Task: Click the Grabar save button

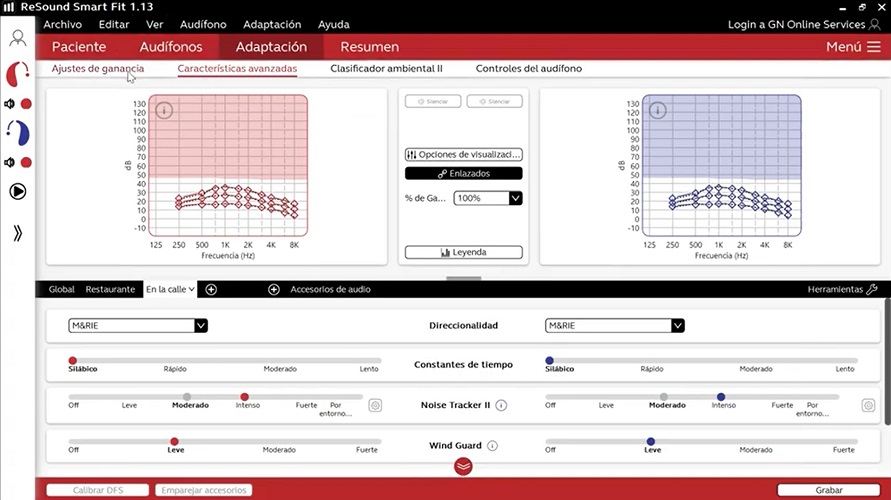Action: point(828,490)
